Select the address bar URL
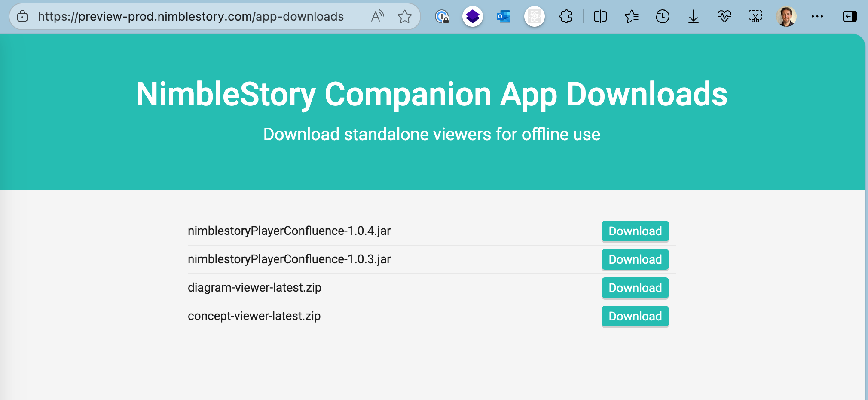This screenshot has height=400, width=868. (189, 16)
